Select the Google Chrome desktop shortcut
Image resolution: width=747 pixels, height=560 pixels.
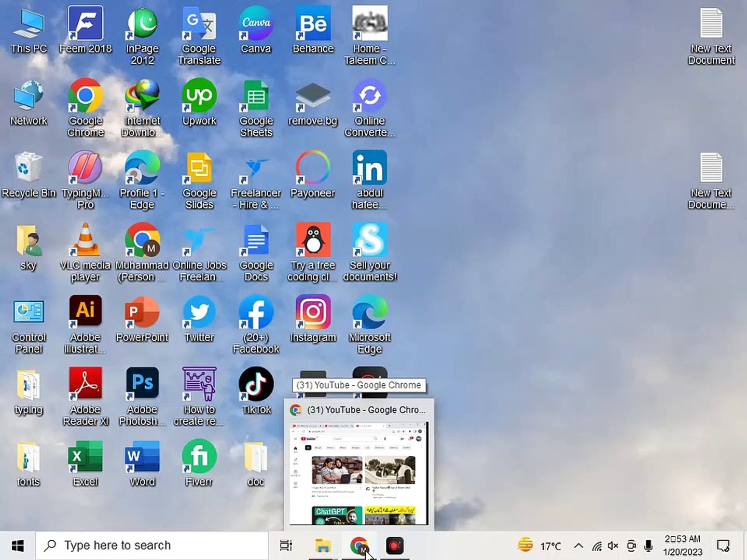click(86, 108)
